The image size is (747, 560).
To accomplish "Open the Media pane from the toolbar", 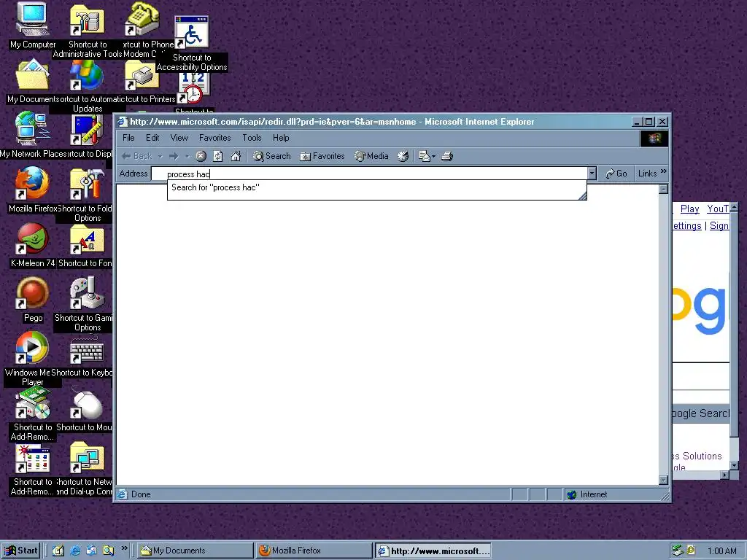I will click(x=371, y=156).
